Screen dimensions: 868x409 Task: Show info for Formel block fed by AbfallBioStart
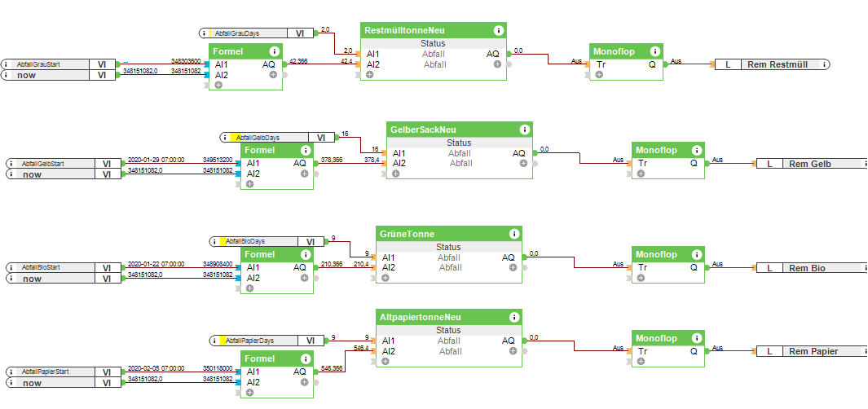305,254
